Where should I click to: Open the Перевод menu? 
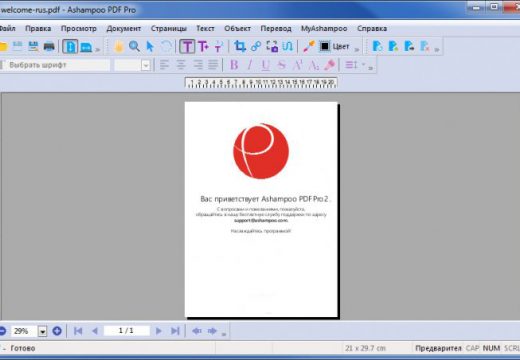pyautogui.click(x=276, y=28)
